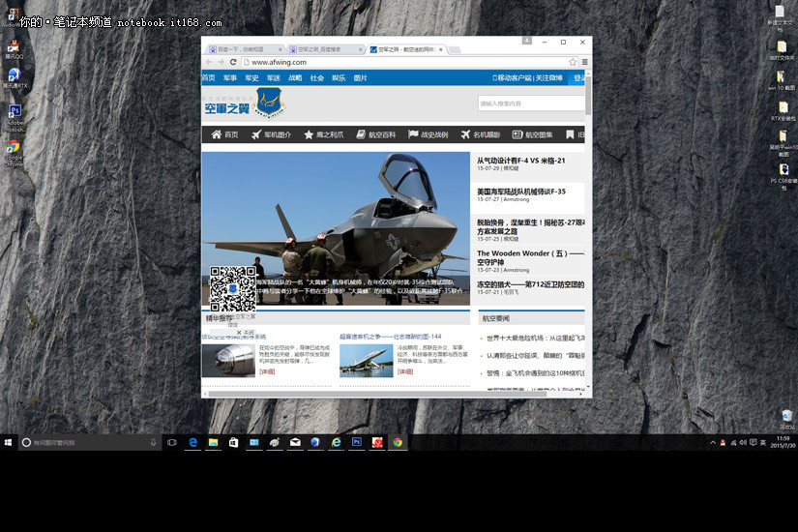Open File Explorer from taskbar

coord(213,442)
